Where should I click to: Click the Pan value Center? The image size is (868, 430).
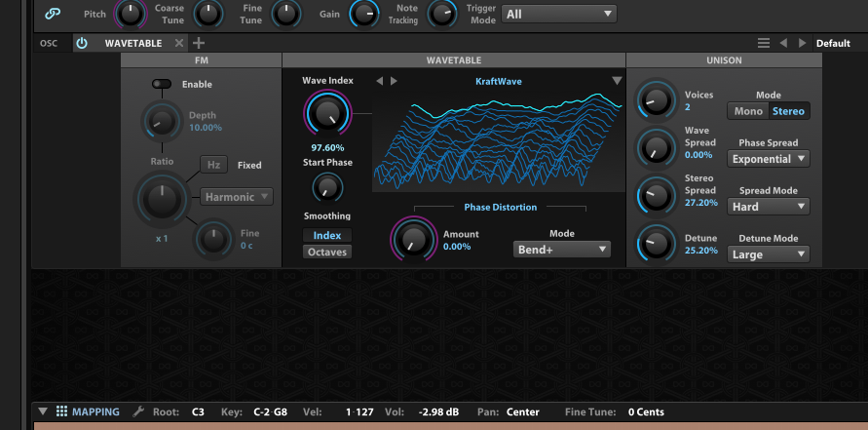click(522, 412)
